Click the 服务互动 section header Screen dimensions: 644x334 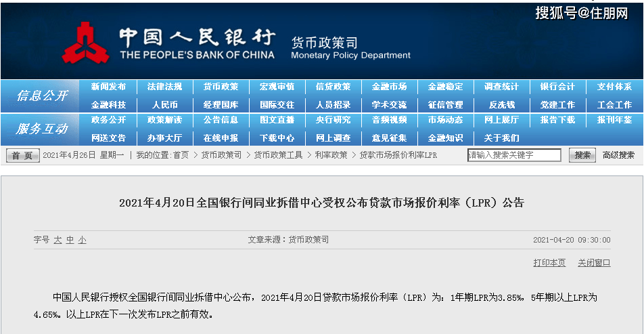tap(42, 129)
